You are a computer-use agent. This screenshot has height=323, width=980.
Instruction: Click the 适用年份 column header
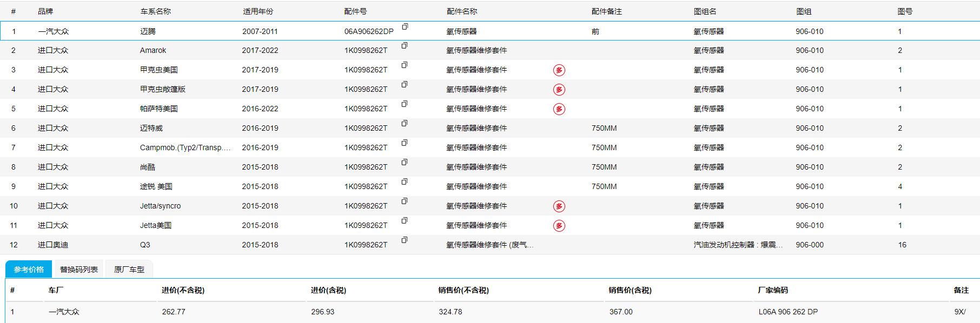click(258, 11)
